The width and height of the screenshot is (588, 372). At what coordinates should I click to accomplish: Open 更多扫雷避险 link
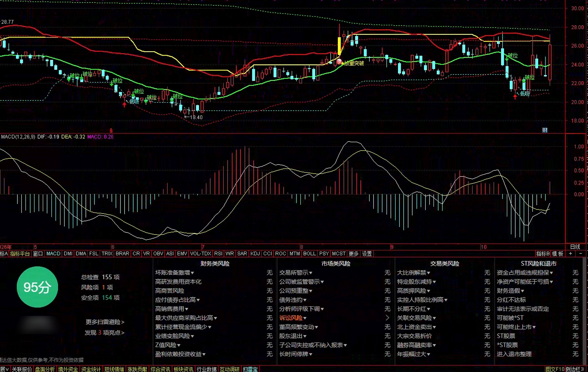(105, 322)
